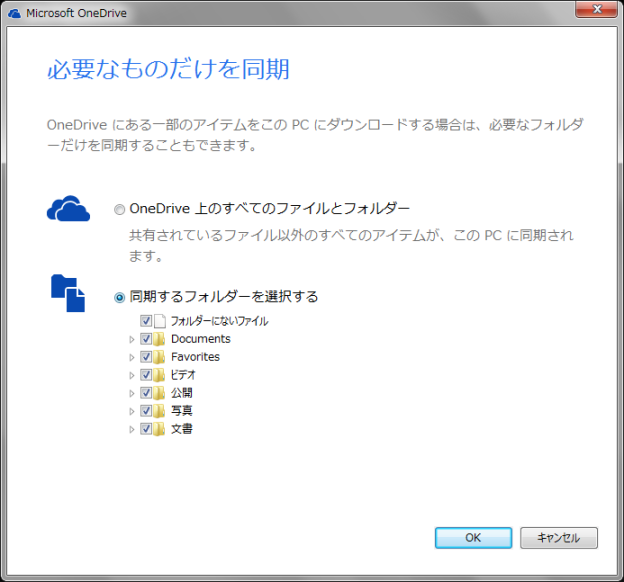624x582 pixels.
Task: Click the intro paragraph starting OneDrive にある一部
Action: click(x=315, y=135)
